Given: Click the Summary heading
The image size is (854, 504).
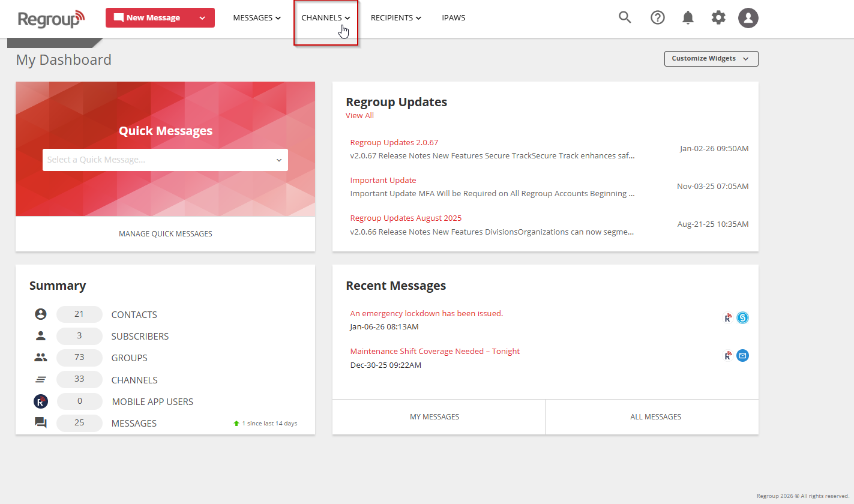Looking at the screenshot, I should point(58,286).
